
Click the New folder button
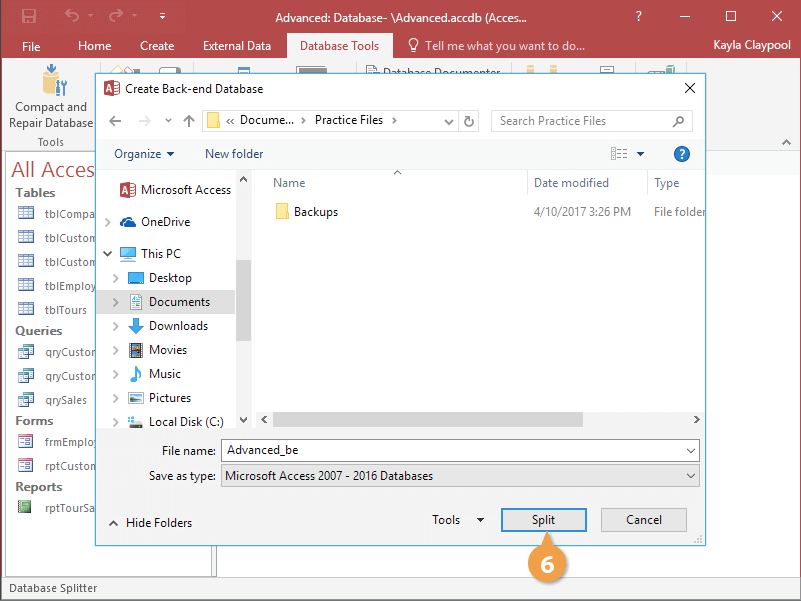(x=234, y=154)
